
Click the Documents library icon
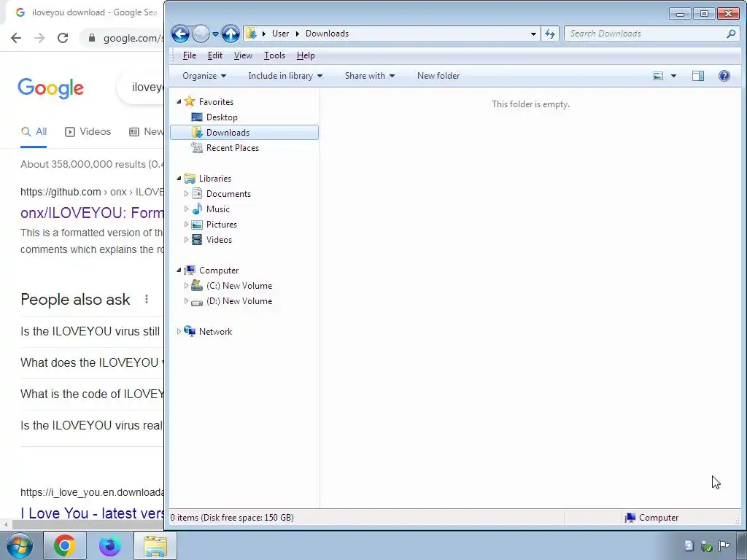pyautogui.click(x=197, y=193)
